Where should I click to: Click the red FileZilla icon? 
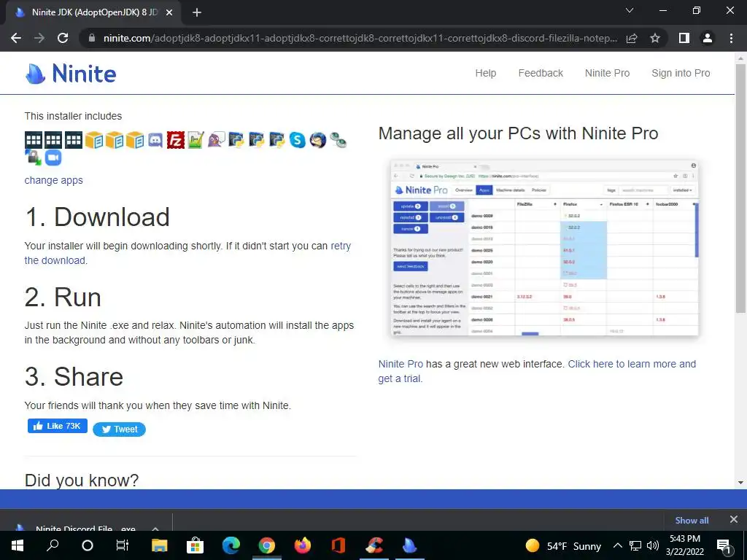click(x=176, y=140)
